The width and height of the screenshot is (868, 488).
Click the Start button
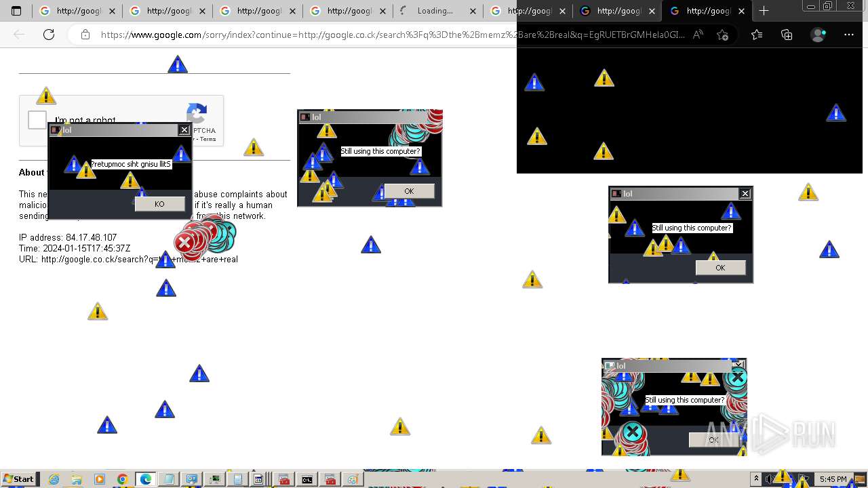(x=18, y=479)
